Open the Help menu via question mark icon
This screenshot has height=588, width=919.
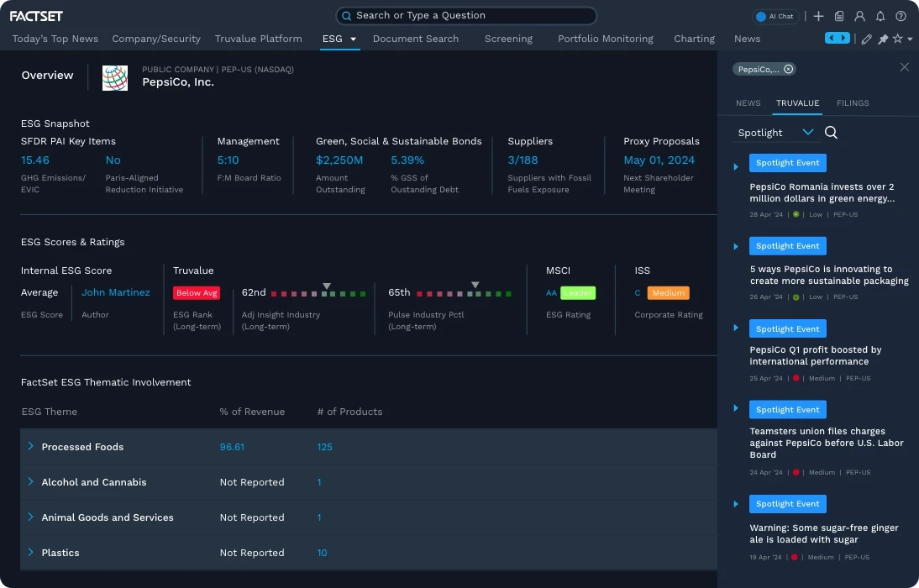coord(901,16)
